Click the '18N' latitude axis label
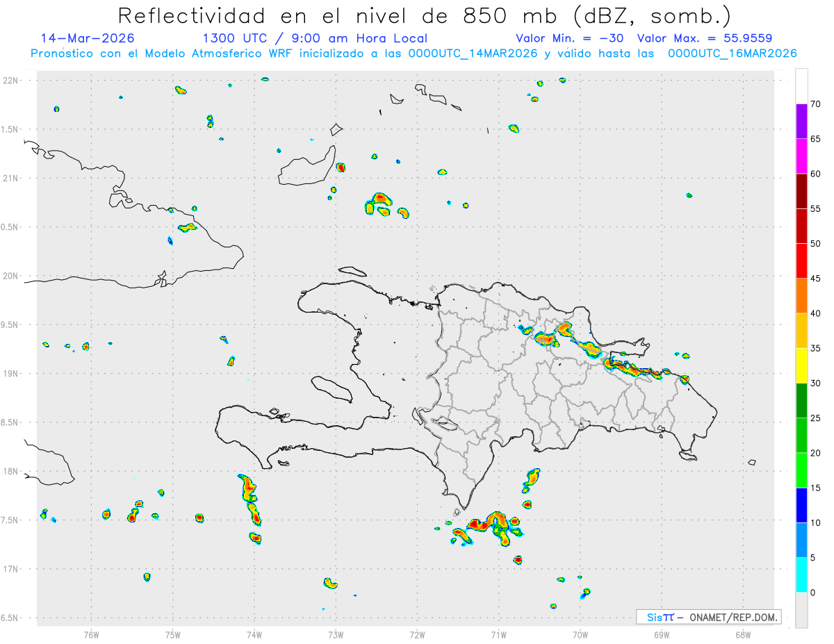 pos(10,471)
